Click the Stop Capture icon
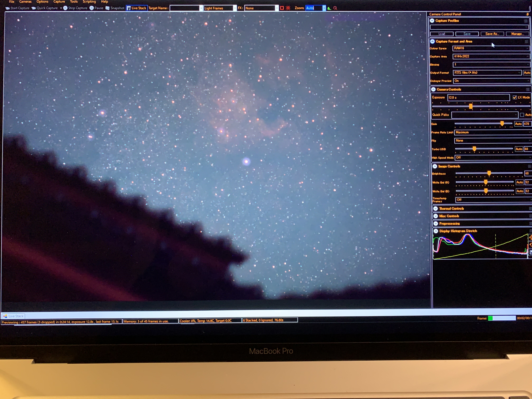This screenshot has width=532, height=399. tap(65, 8)
